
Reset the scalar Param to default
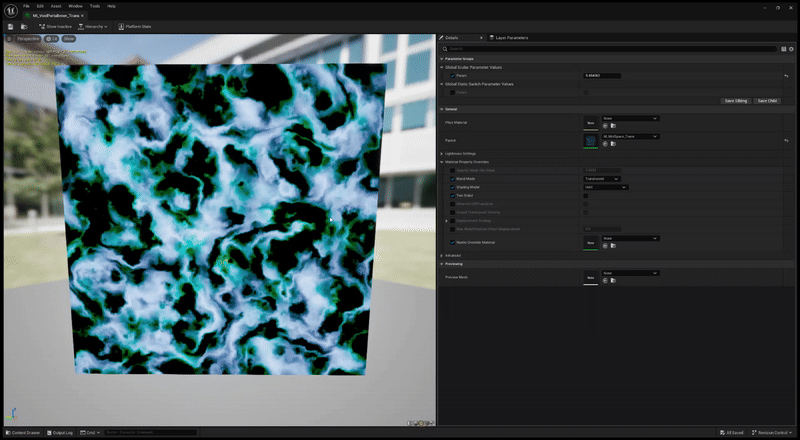(786, 76)
